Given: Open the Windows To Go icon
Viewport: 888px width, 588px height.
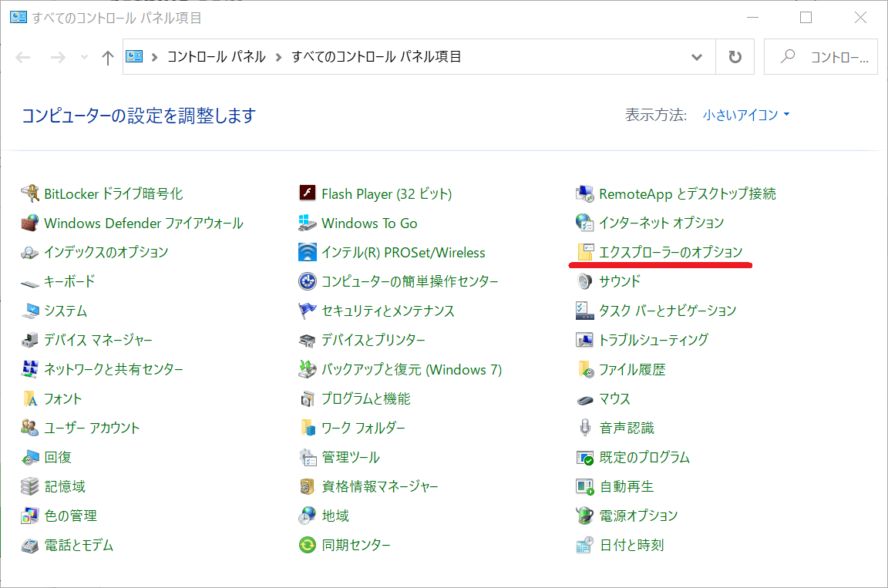Looking at the screenshot, I should (308, 223).
